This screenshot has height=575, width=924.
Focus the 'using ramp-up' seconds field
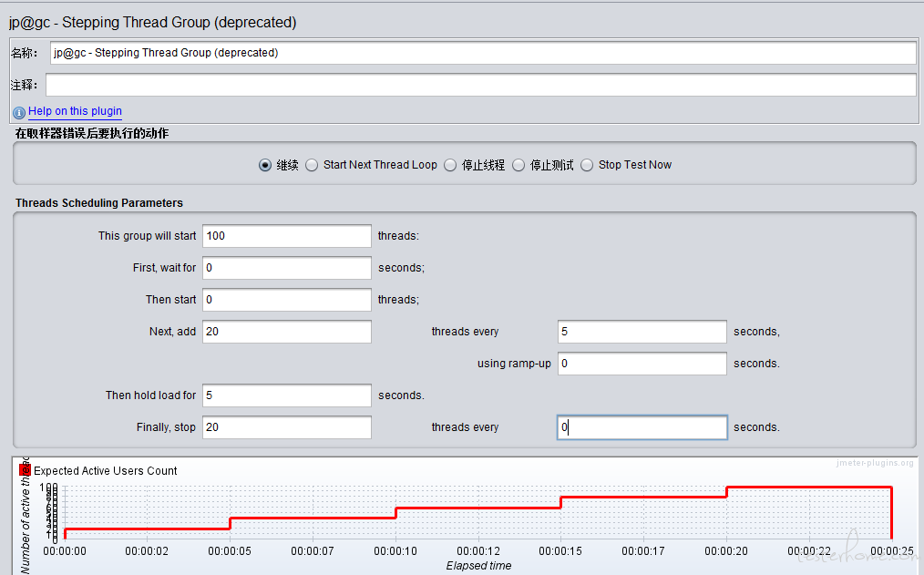pos(642,364)
